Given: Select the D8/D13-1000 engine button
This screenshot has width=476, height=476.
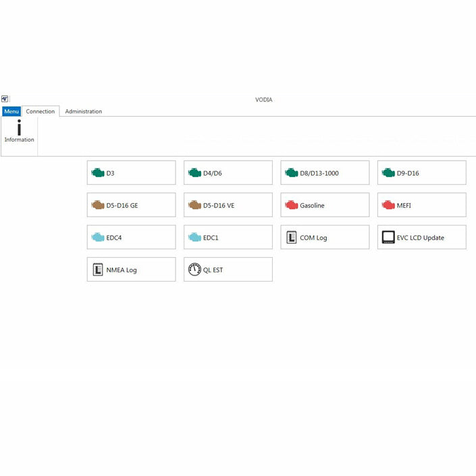Looking at the screenshot, I should tap(325, 173).
